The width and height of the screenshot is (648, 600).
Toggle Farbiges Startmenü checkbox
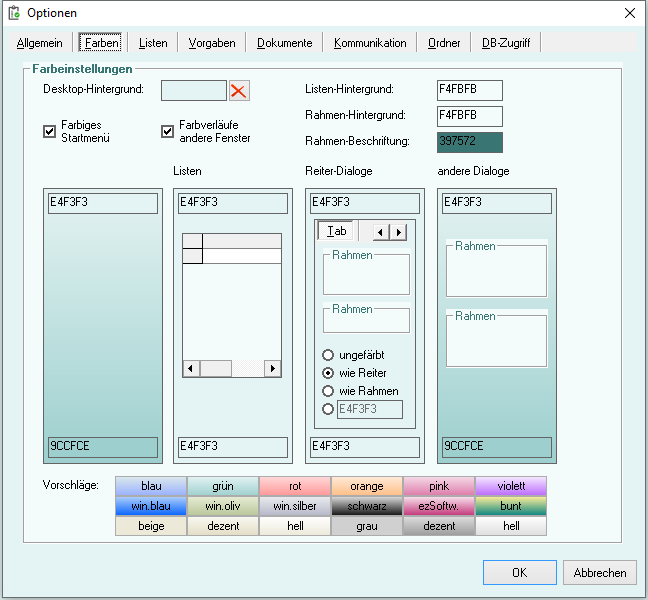pyautogui.click(x=50, y=131)
